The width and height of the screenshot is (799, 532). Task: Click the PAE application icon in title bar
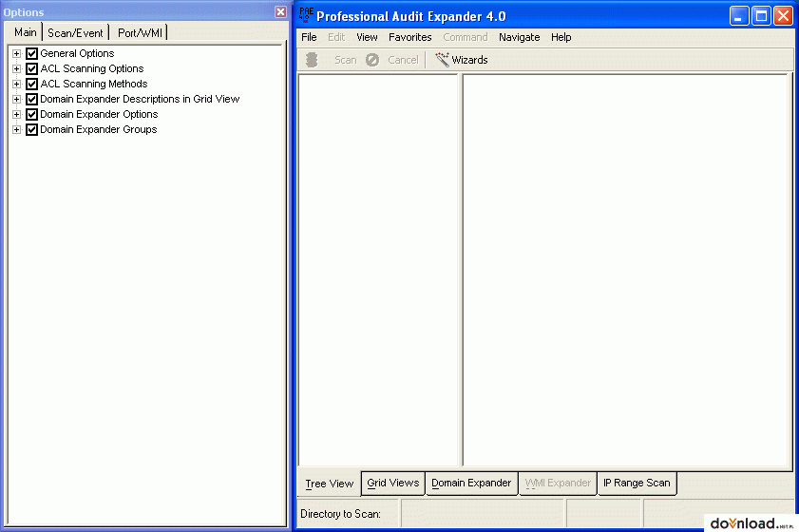coord(306,15)
